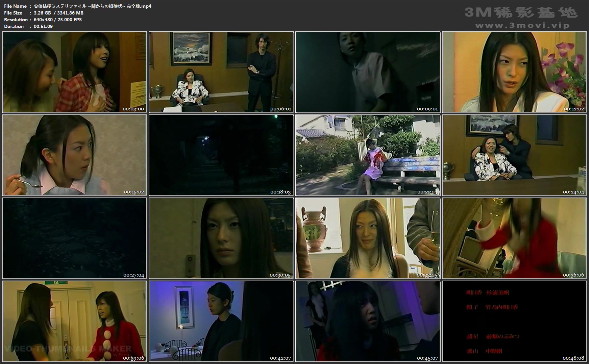The image size is (589, 364).
Task: Click the Duration value 00:51:09
Action: click(43, 26)
